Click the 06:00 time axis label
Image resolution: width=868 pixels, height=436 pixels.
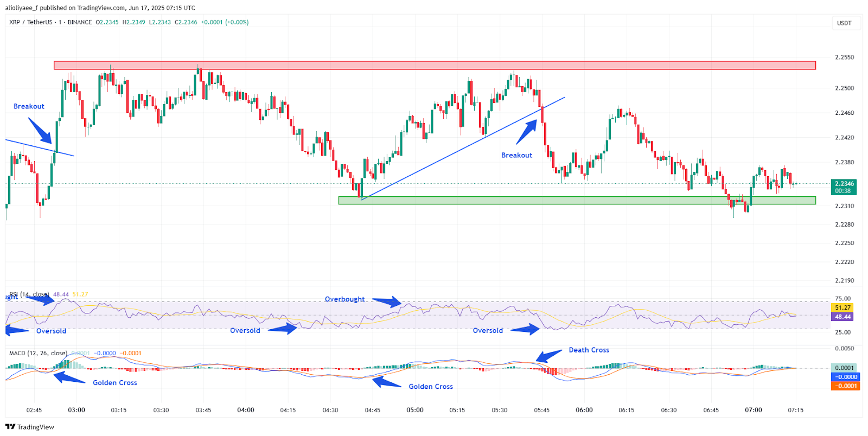pyautogui.click(x=584, y=410)
